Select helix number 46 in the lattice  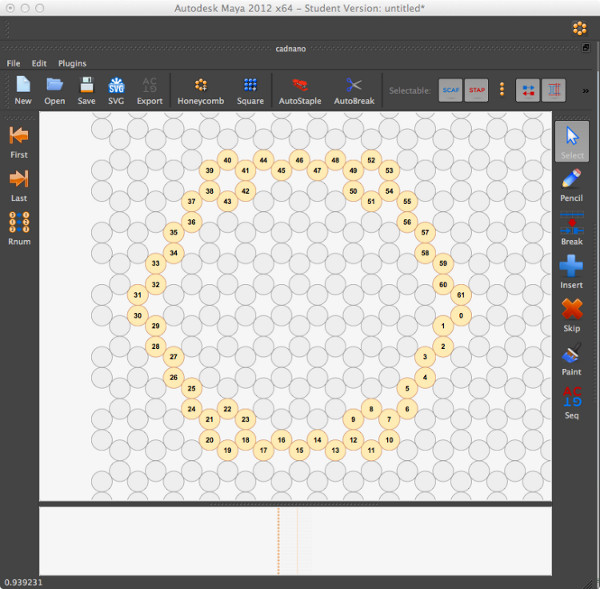tap(298, 160)
